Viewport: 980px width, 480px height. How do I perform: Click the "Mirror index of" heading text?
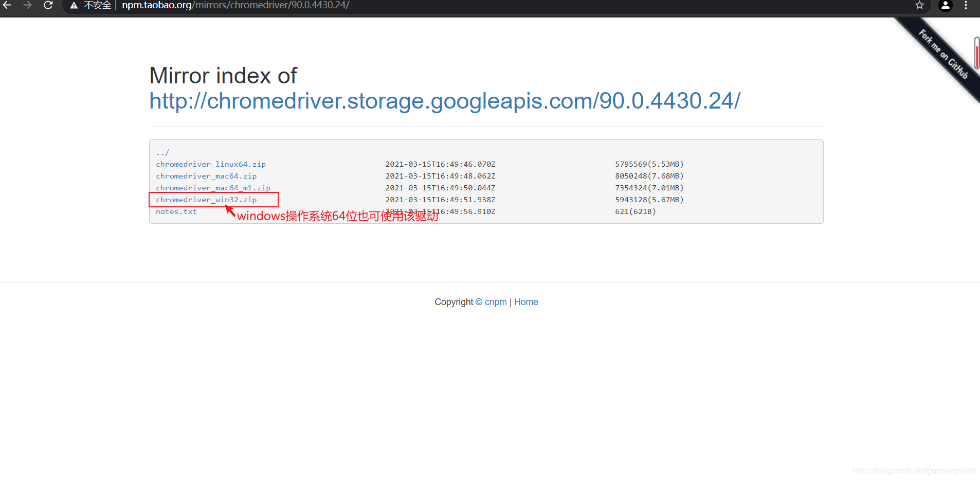(223, 76)
